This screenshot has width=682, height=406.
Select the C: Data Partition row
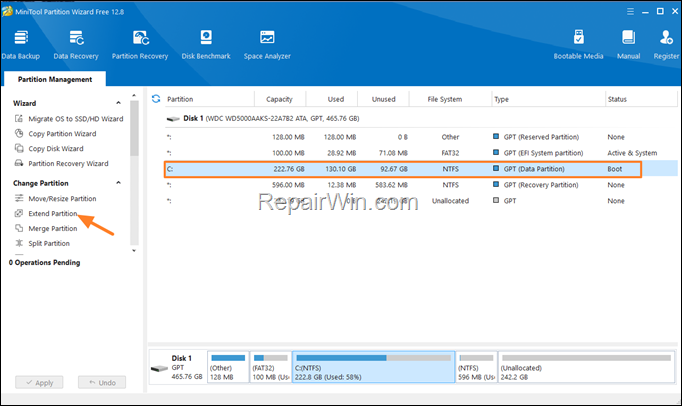coord(421,169)
